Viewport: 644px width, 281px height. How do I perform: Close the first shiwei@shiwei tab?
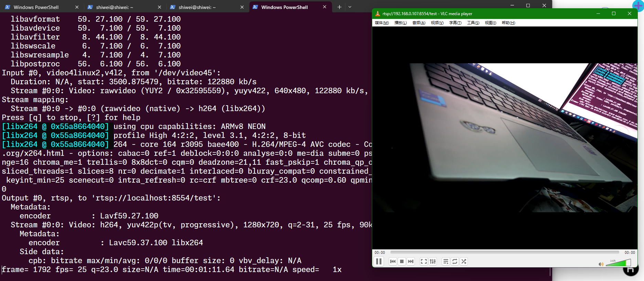pos(159,7)
